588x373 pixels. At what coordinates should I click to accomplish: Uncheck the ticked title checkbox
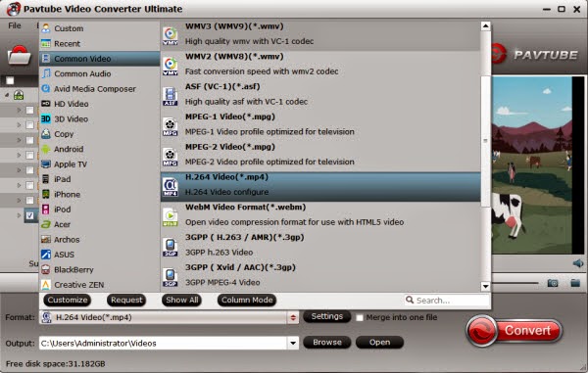[x=30, y=215]
